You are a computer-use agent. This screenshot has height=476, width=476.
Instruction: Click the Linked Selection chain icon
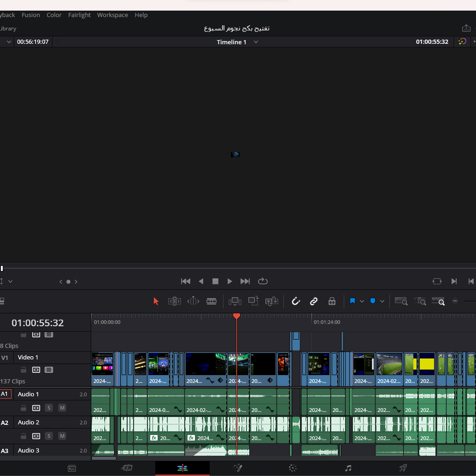pyautogui.click(x=314, y=301)
